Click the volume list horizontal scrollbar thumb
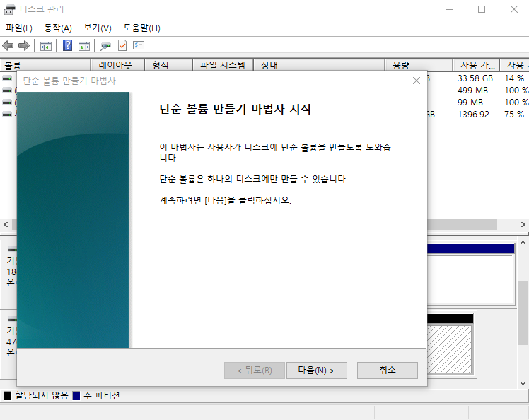 click(462, 224)
